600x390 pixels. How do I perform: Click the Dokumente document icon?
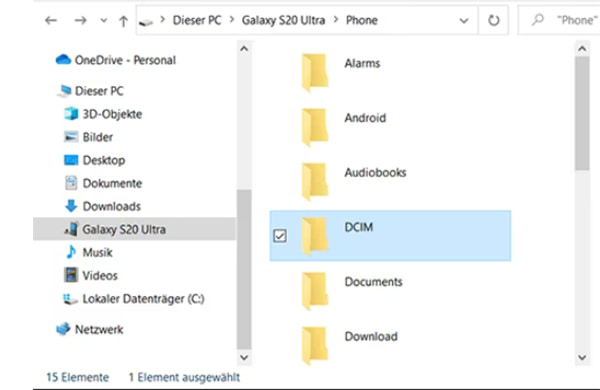pos(71,183)
